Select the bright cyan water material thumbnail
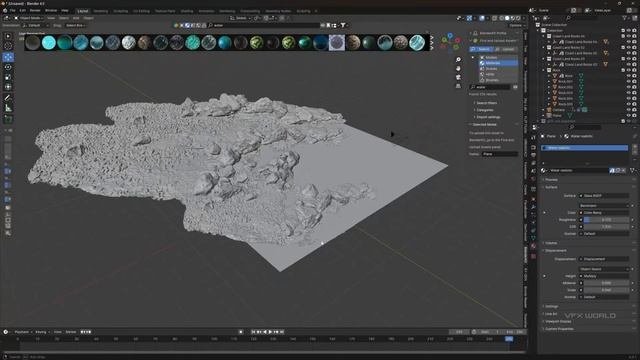 tap(49, 42)
